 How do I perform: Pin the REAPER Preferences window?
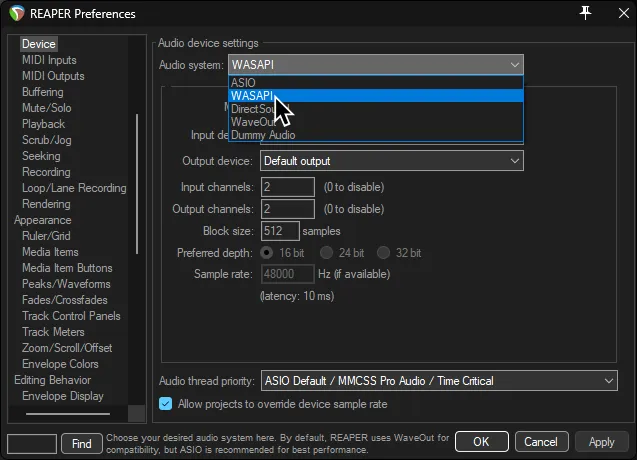click(585, 13)
